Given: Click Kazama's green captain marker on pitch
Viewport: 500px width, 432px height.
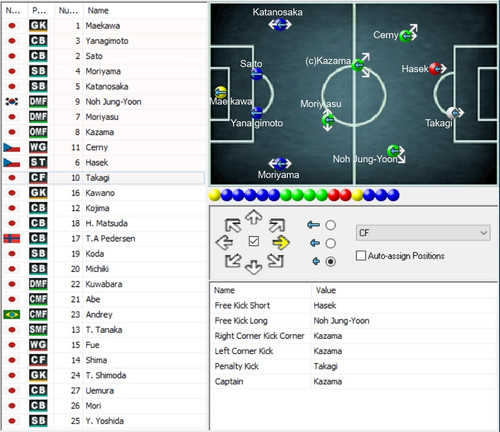Looking at the screenshot, I should point(357,65).
